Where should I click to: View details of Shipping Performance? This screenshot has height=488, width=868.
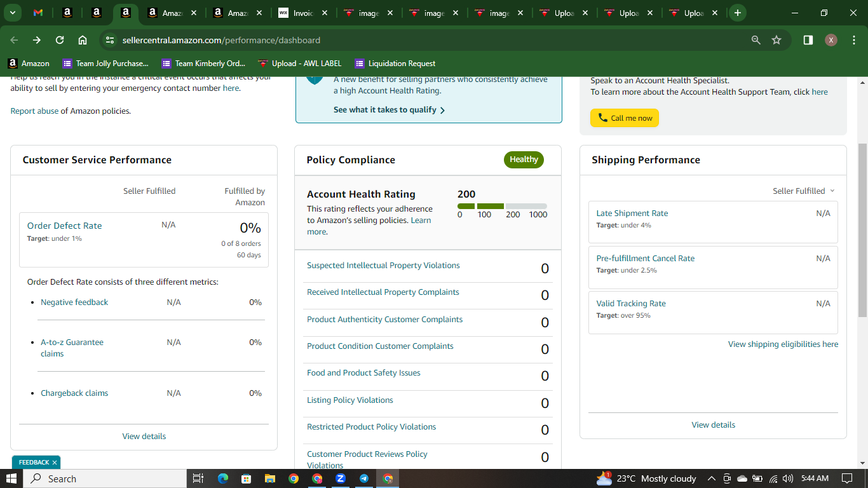pyautogui.click(x=714, y=425)
